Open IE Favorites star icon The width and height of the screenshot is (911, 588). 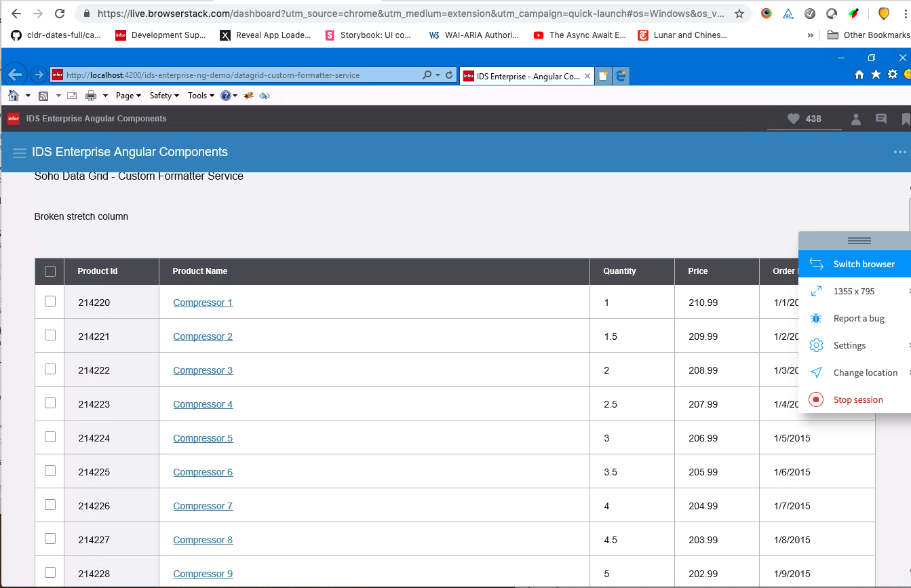tap(876, 75)
